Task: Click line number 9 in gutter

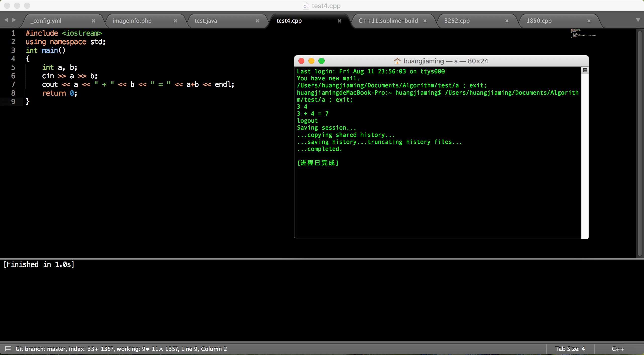Action: click(x=13, y=102)
